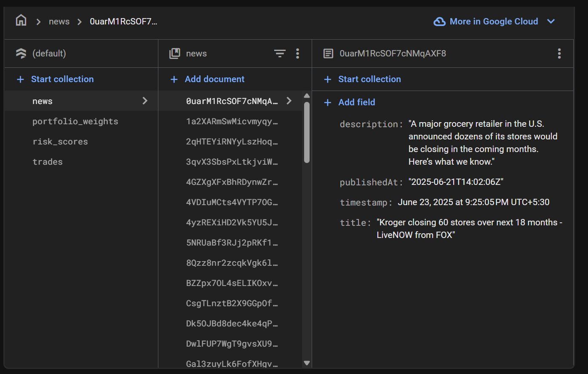
Task: Click the news collection header icon
Action: 175,53
